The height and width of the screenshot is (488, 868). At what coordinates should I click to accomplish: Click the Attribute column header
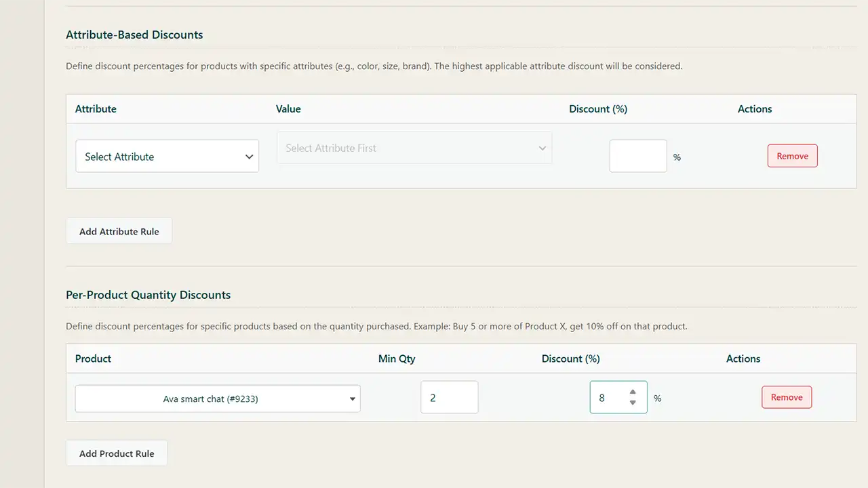click(x=96, y=108)
